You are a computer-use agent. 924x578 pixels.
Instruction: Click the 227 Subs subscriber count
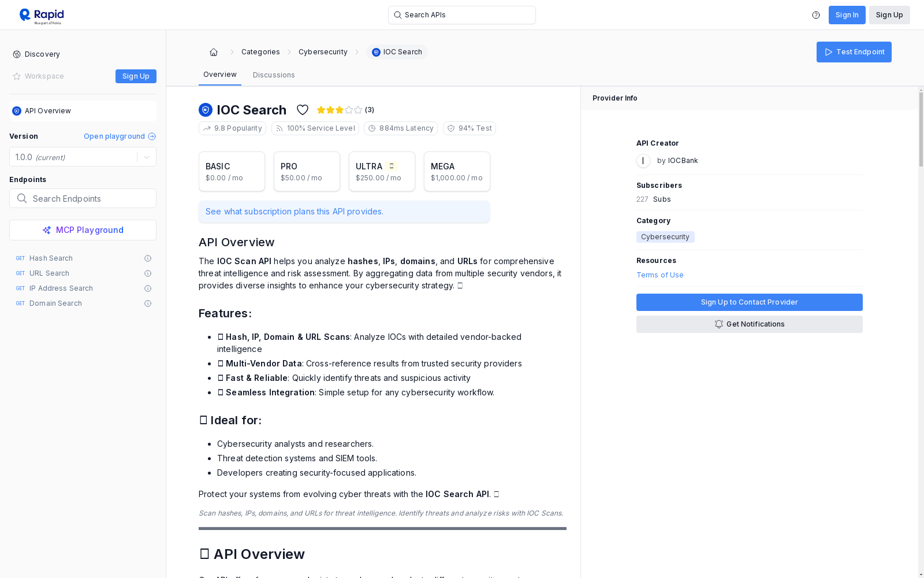[654, 199]
